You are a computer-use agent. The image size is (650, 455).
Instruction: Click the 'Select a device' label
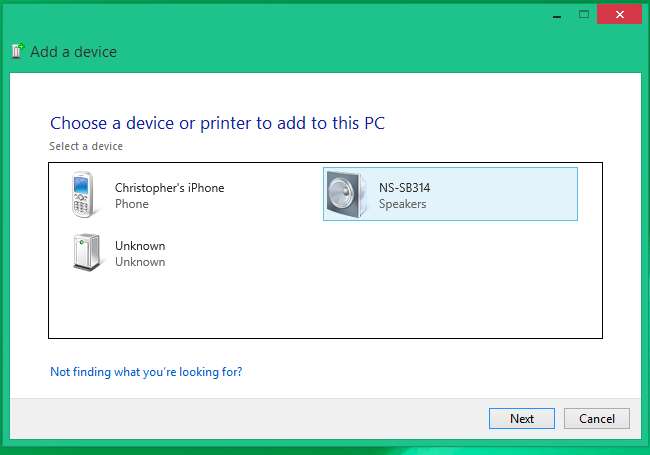[86, 146]
